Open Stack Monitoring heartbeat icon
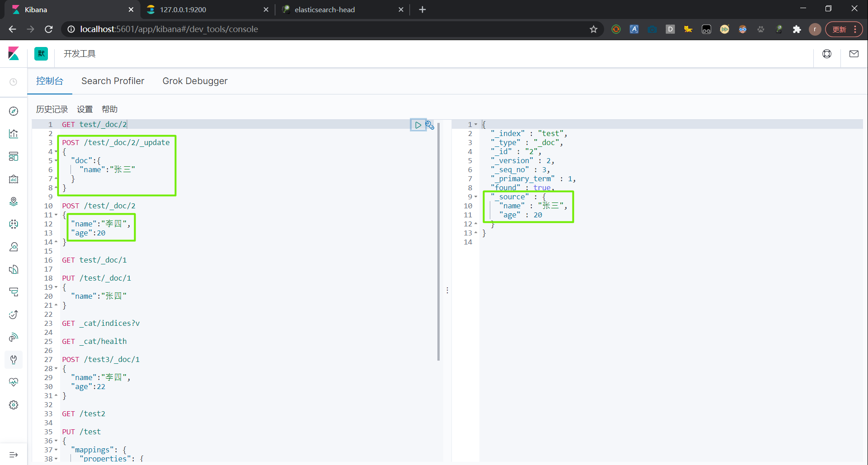Screen dimensions: 868x465 [14, 382]
